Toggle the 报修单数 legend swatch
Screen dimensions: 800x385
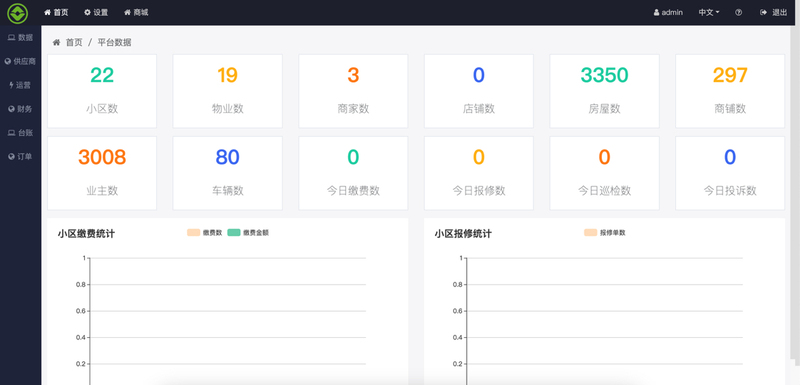[x=591, y=233]
